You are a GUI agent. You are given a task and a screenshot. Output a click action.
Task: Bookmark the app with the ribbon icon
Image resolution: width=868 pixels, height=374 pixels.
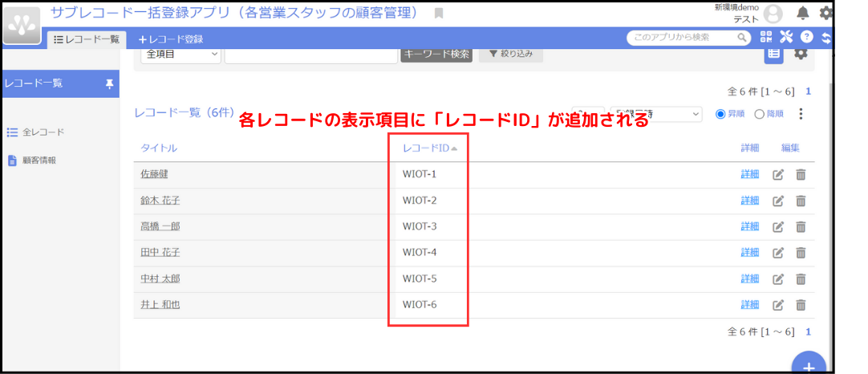pos(439,14)
